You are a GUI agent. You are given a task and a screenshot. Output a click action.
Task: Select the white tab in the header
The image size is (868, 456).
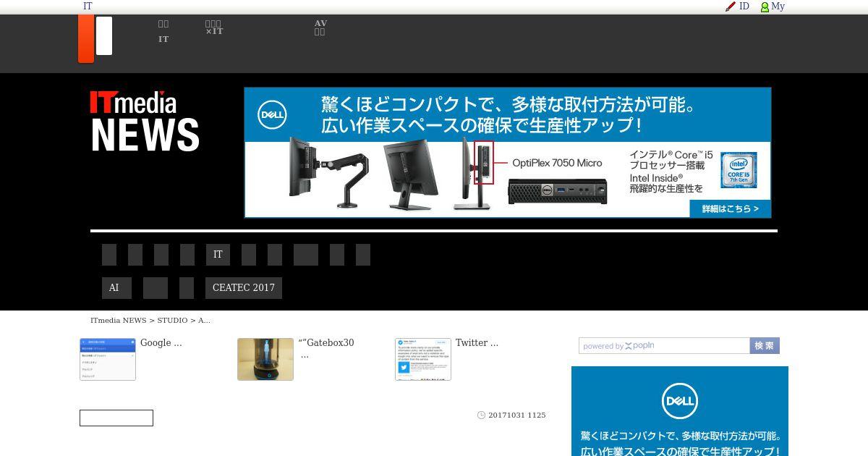point(104,35)
